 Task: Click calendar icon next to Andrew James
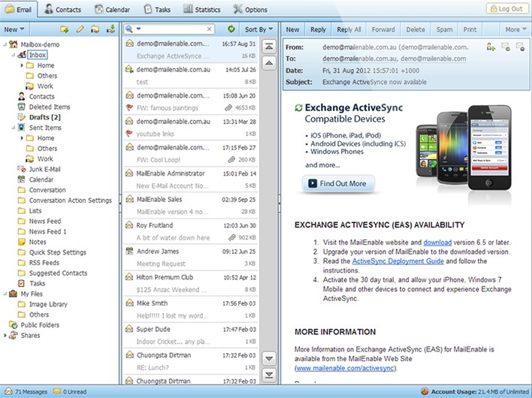pos(129,252)
